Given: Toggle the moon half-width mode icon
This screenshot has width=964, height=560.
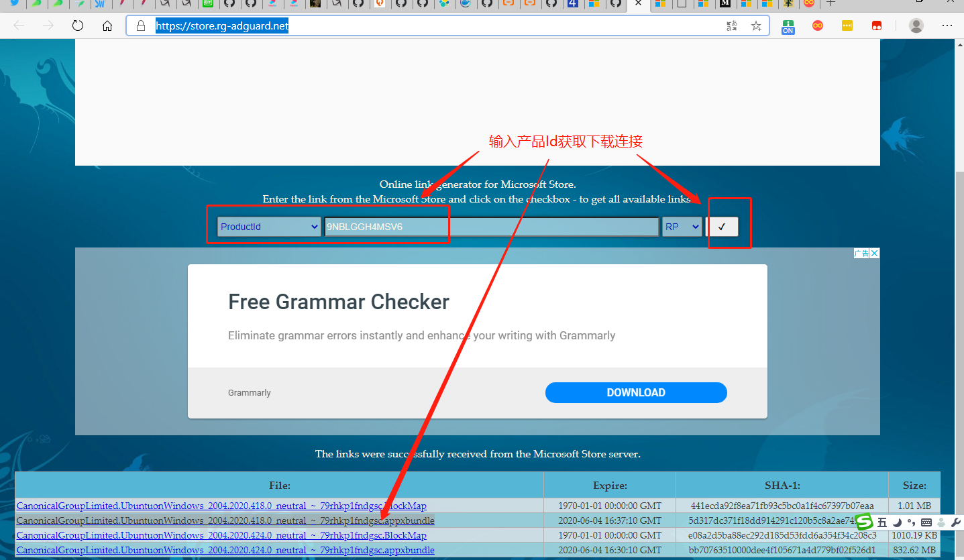Looking at the screenshot, I should click(897, 522).
